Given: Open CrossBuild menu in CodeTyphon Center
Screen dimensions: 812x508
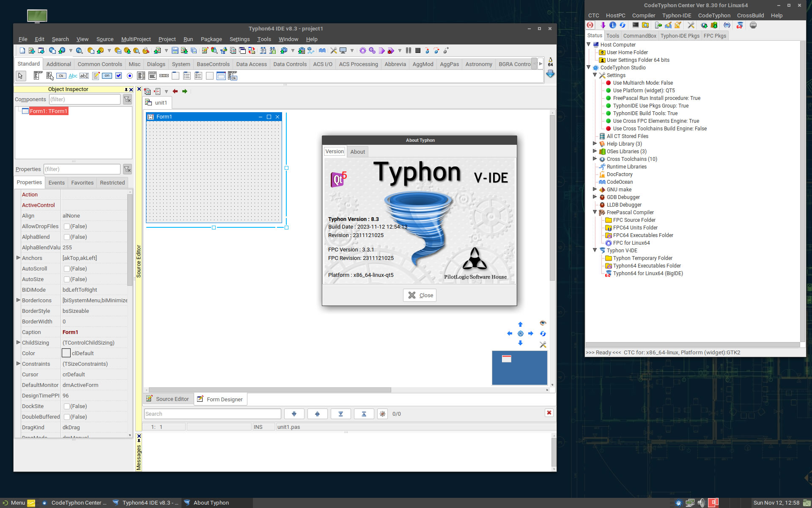Looking at the screenshot, I should click(750, 16).
